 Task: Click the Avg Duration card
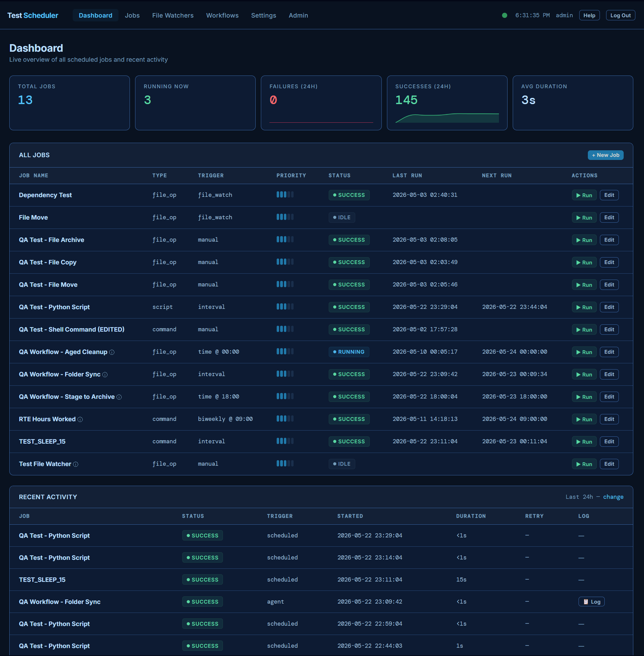(573, 103)
